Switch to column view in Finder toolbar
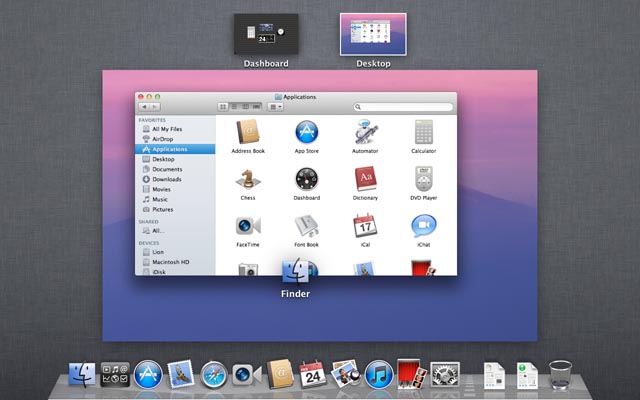This screenshot has height=400, width=640. (x=245, y=107)
